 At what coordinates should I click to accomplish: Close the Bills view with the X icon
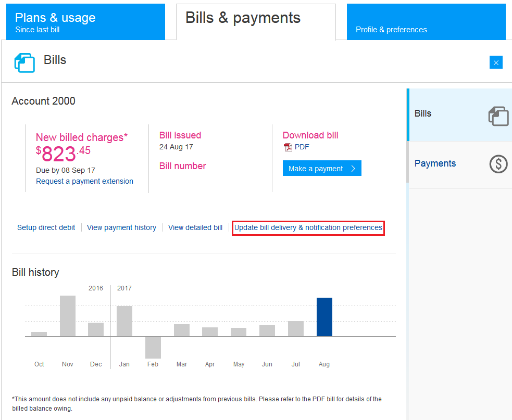pos(496,62)
